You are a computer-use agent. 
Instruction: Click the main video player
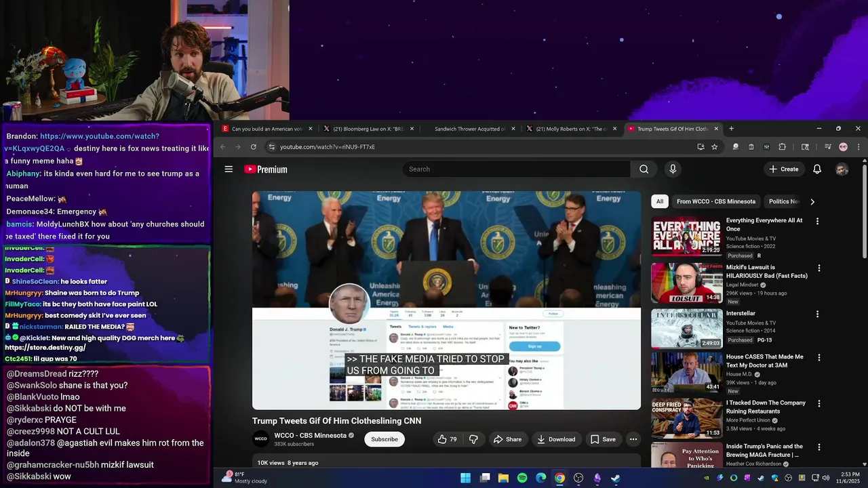446,300
